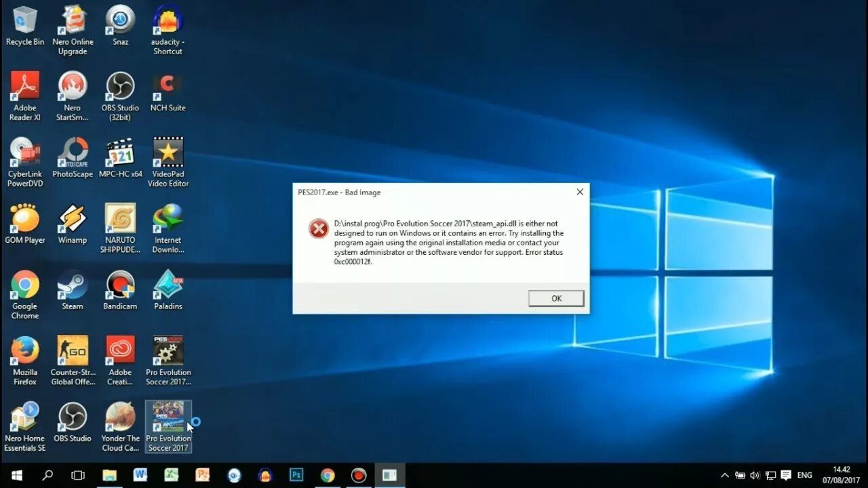The width and height of the screenshot is (868, 488).
Task: Click OK in the Bad Image dialog
Action: (556, 298)
